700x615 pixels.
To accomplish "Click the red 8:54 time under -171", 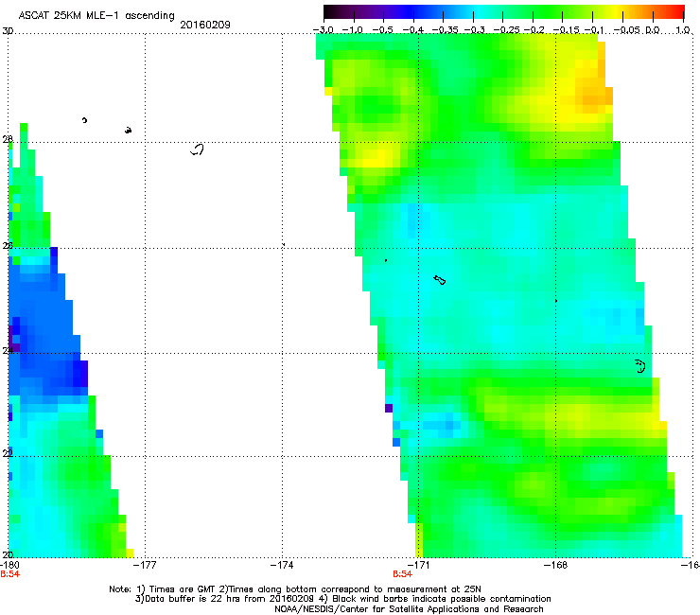I will (x=402, y=574).
